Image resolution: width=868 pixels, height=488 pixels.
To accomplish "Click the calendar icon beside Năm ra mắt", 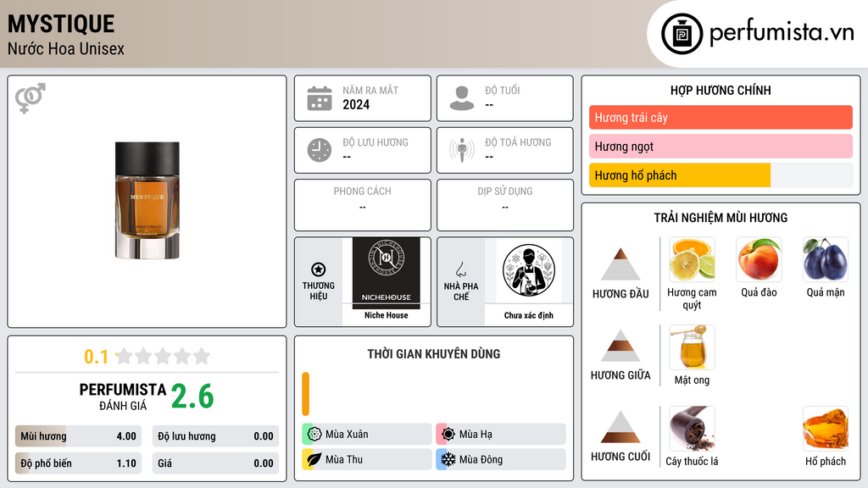I will (320, 98).
